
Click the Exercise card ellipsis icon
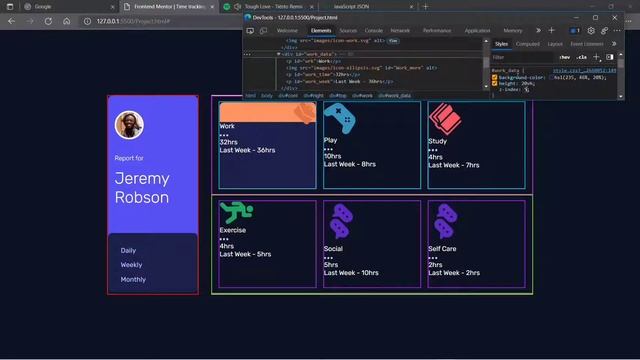coord(224,239)
